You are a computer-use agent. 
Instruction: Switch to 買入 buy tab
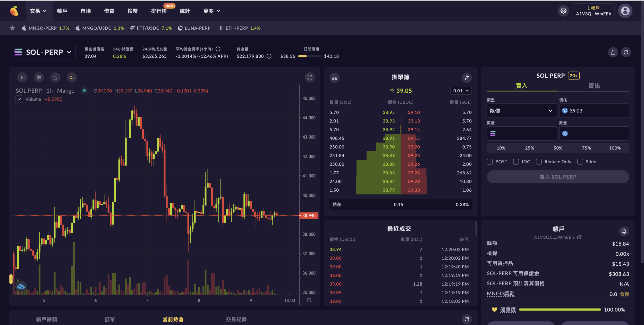coord(522,86)
